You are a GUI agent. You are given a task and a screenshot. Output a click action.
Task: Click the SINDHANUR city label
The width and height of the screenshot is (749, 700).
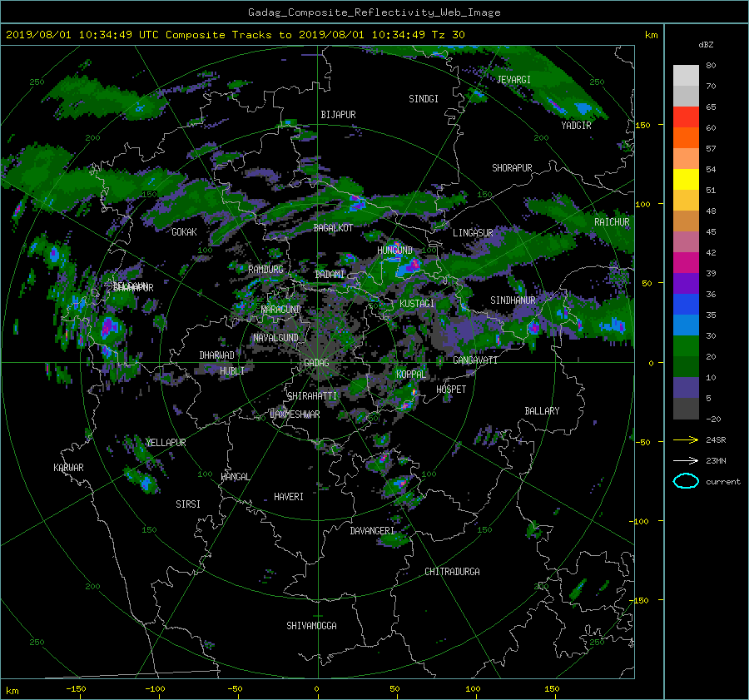pos(513,300)
